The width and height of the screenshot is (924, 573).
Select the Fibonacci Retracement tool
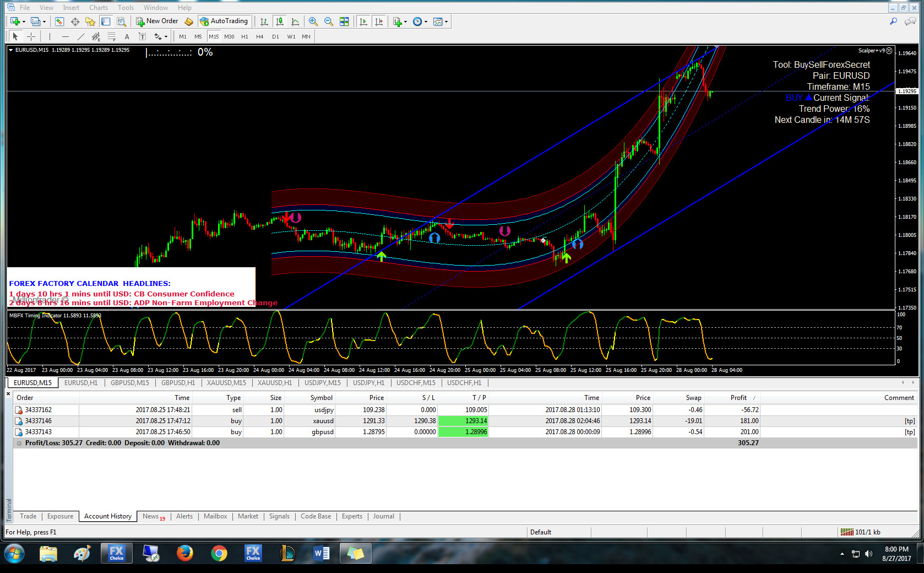point(112,36)
